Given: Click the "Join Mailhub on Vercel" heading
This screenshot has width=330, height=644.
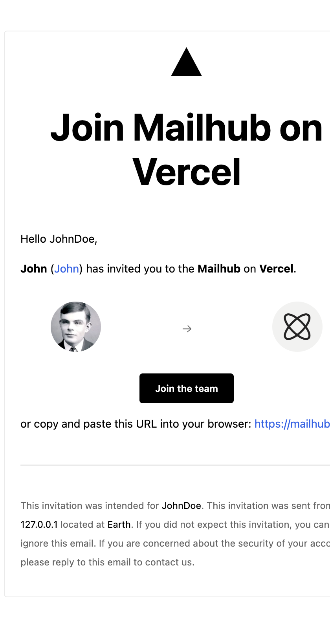Looking at the screenshot, I should [186, 150].
